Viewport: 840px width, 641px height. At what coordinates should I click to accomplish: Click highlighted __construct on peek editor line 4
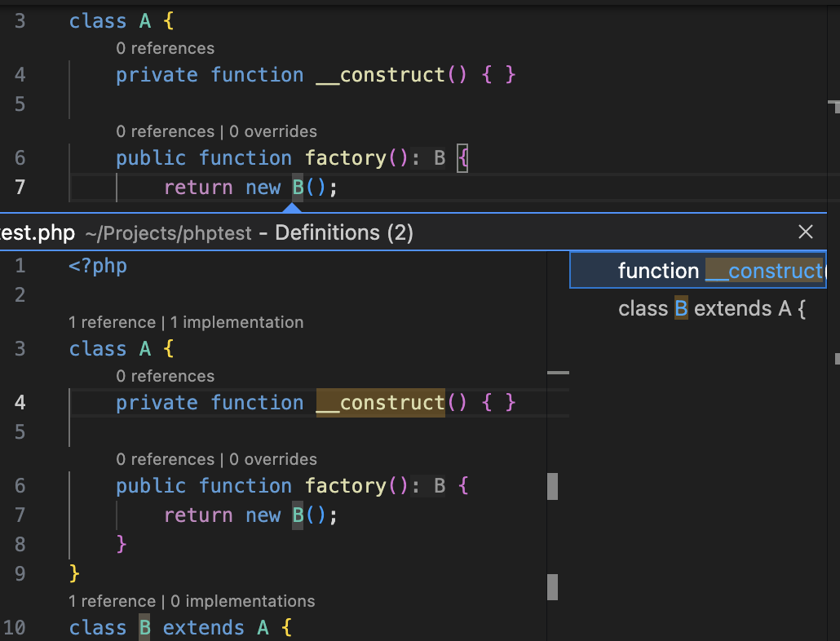pyautogui.click(x=380, y=403)
